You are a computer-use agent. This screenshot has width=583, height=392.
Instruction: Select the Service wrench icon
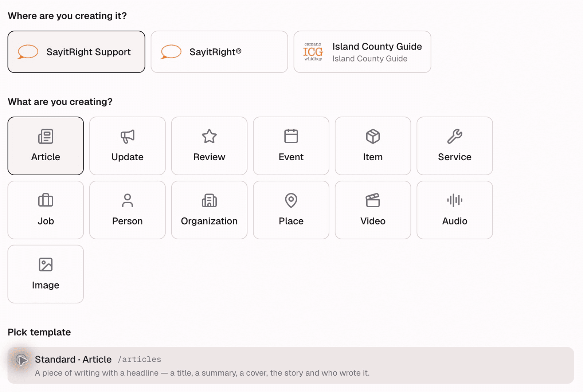[455, 137]
